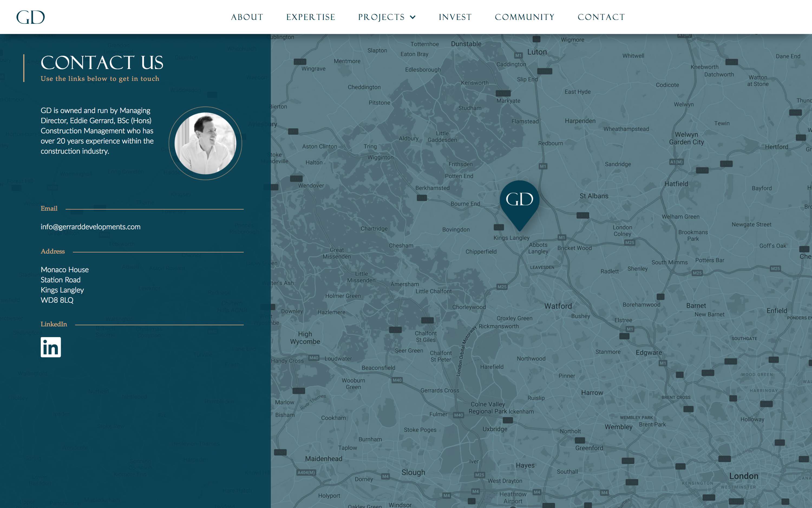Click the postcode WD8 8LQ

(57, 300)
